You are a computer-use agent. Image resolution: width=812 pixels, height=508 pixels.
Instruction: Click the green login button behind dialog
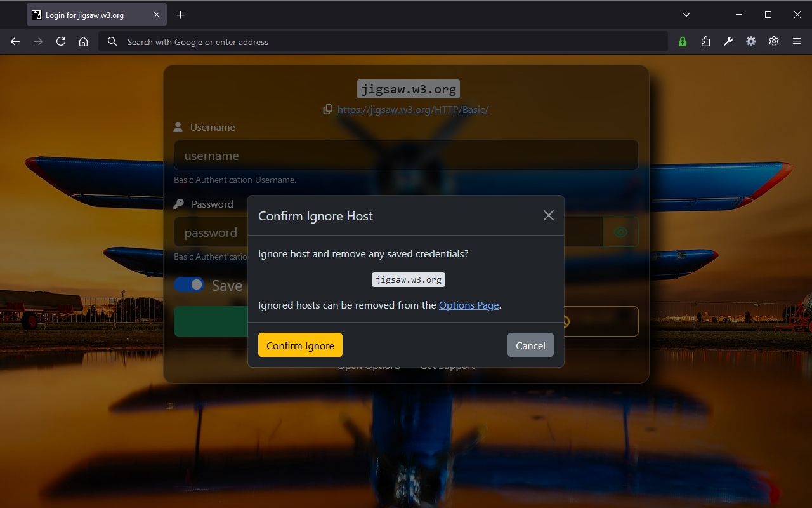(x=210, y=321)
